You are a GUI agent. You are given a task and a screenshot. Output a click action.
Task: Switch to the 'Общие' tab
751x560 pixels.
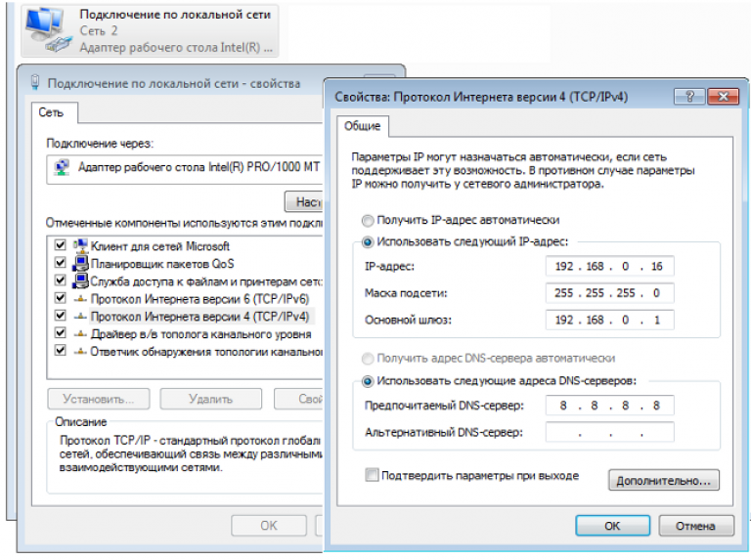coord(363,127)
